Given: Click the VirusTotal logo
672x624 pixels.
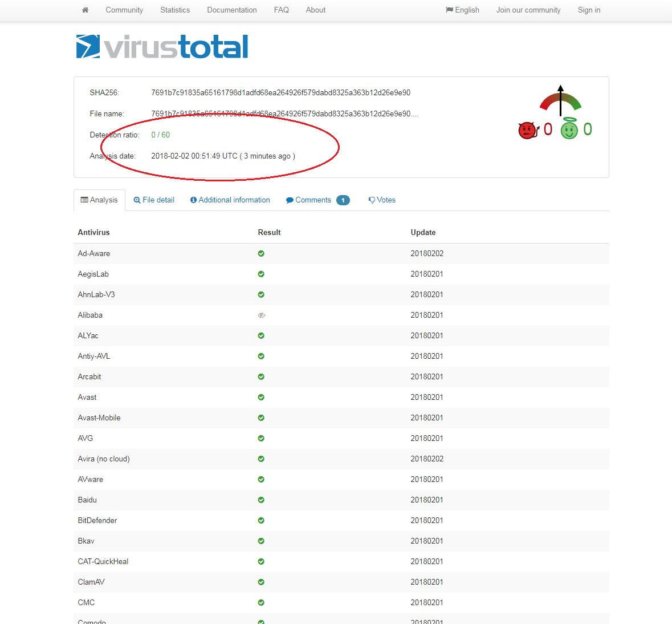Looking at the screenshot, I should tap(162, 46).
